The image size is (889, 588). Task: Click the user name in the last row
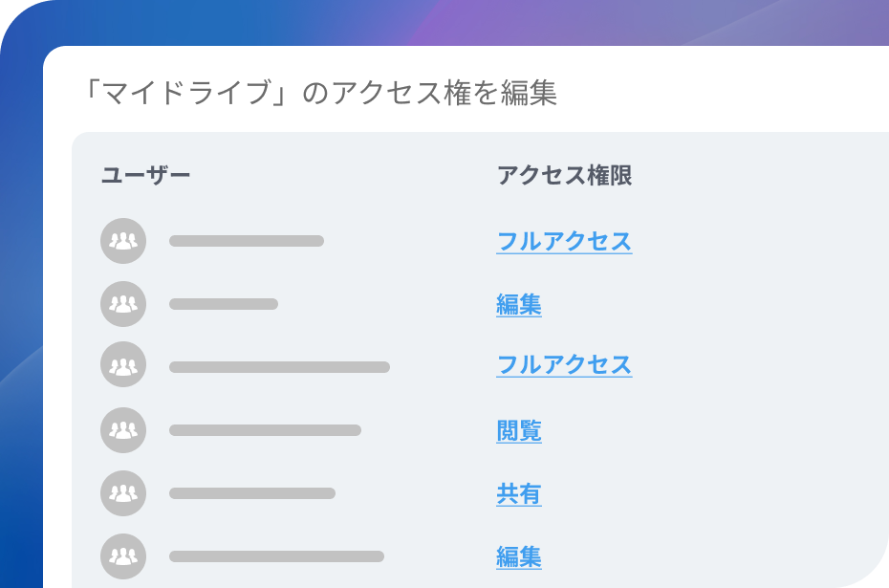pyautogui.click(x=276, y=556)
